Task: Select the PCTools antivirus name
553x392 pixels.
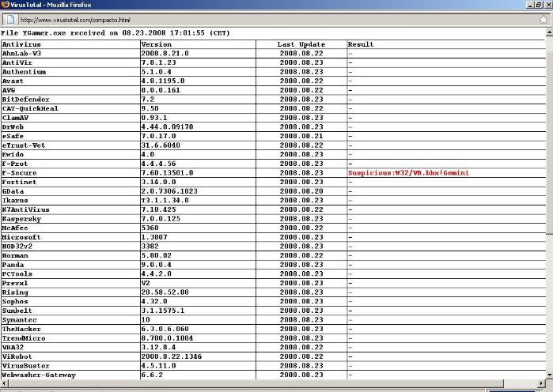Action: (x=17, y=273)
